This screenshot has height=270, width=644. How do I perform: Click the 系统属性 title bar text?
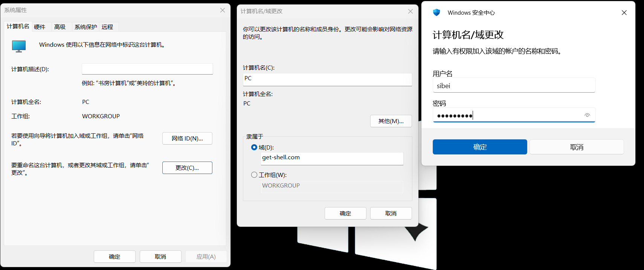click(x=15, y=10)
